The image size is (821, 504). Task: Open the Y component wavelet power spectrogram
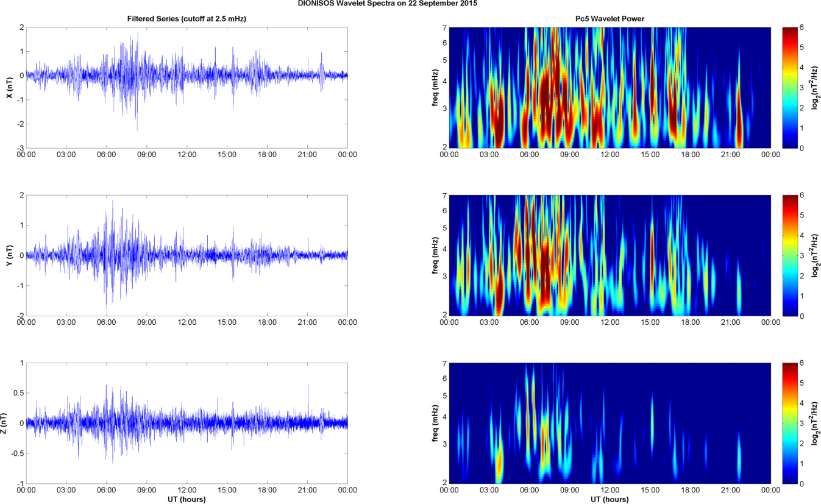pyautogui.click(x=610, y=255)
